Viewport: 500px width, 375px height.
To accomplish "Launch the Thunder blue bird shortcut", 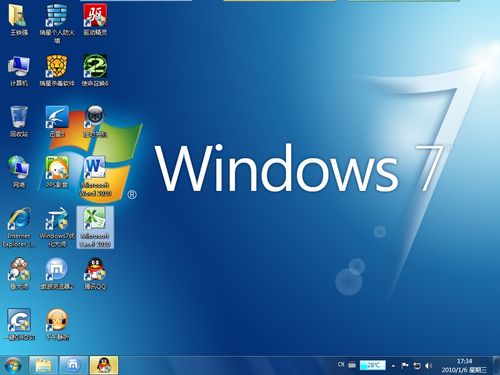I will tap(57, 122).
